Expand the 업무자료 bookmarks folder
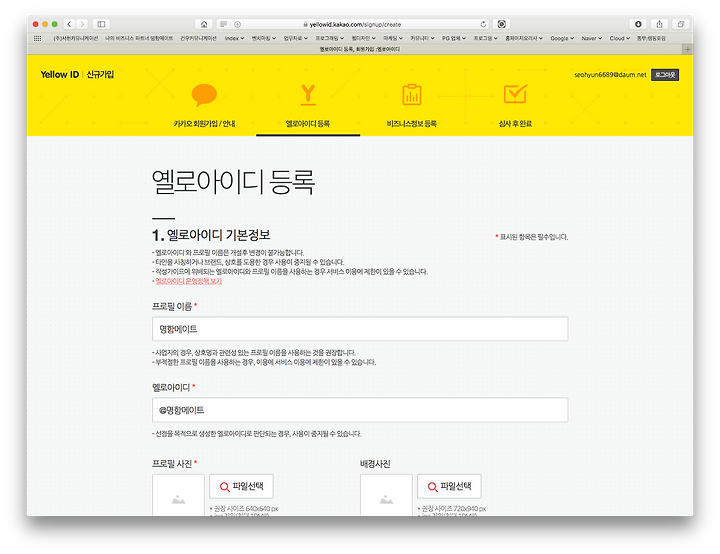The height and width of the screenshot is (554, 720). tap(295, 38)
